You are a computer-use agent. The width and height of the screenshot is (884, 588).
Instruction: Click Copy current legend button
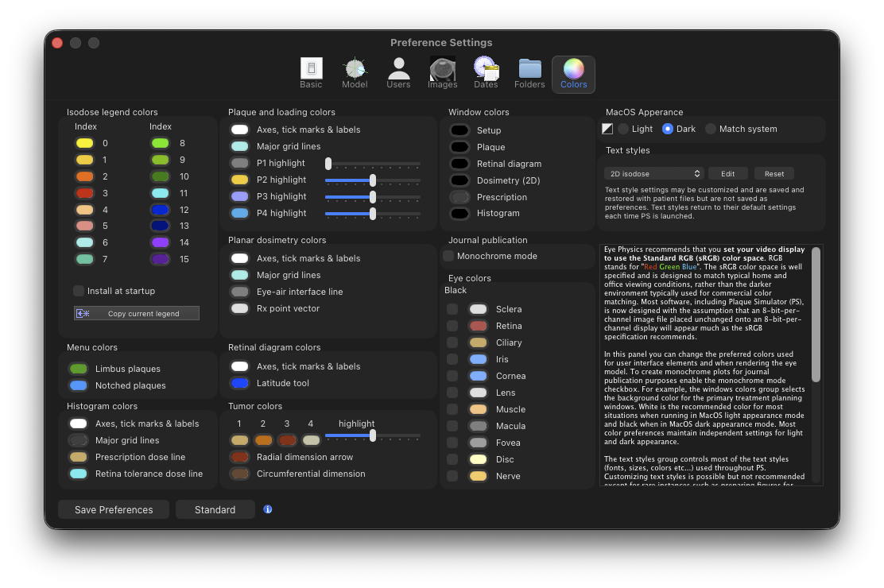point(137,313)
